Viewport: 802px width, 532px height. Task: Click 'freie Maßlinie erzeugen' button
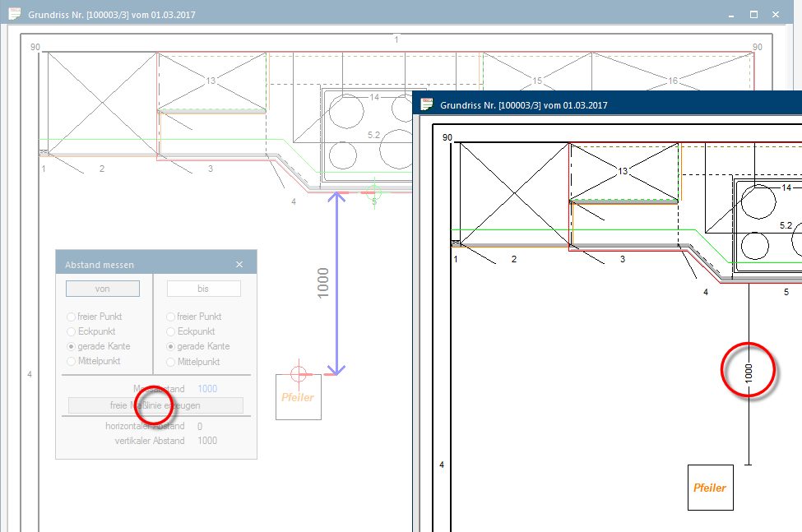[x=155, y=405]
